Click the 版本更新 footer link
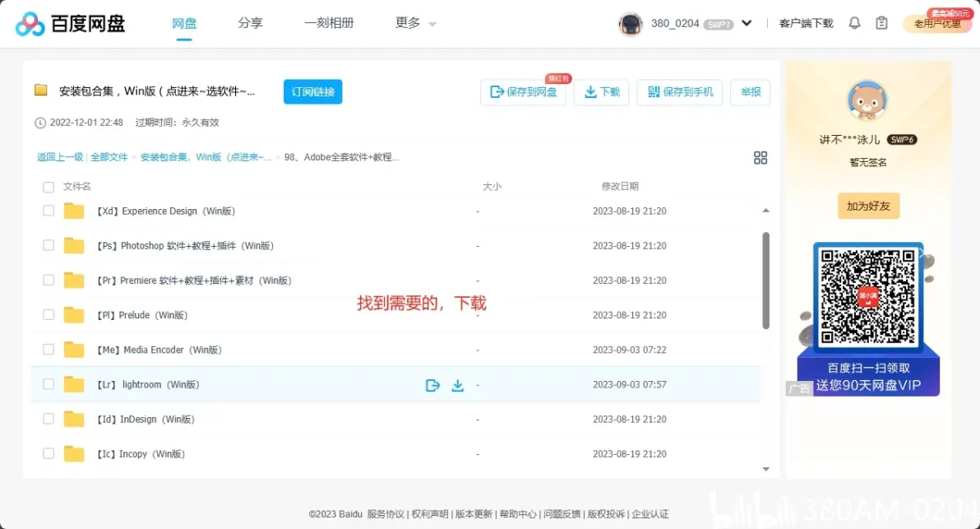The image size is (980, 529). [474, 514]
